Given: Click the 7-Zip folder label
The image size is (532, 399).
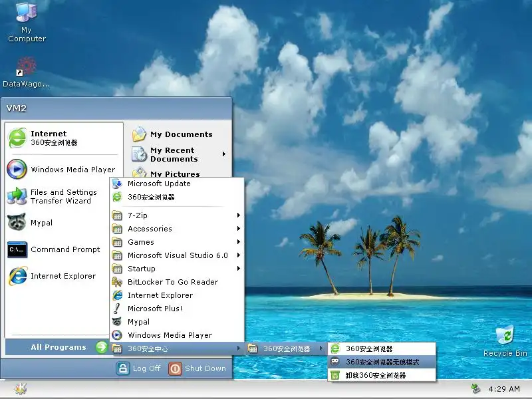Looking at the screenshot, I should tap(138, 215).
